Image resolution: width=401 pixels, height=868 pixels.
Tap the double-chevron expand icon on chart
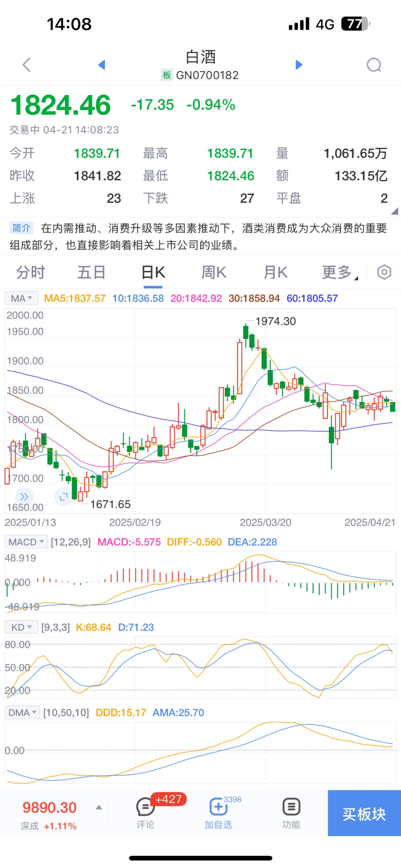coord(24,497)
